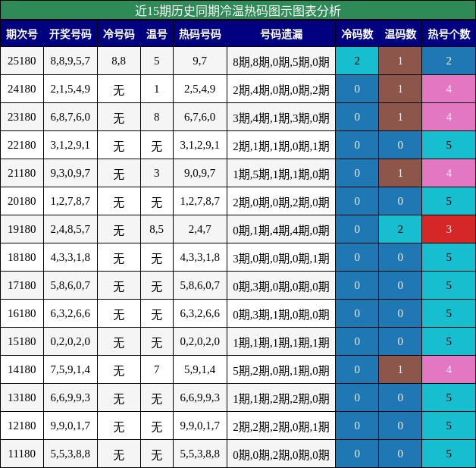Screen dimensions: 476x468
Task: Select period number 15180
Action: (x=22, y=341)
